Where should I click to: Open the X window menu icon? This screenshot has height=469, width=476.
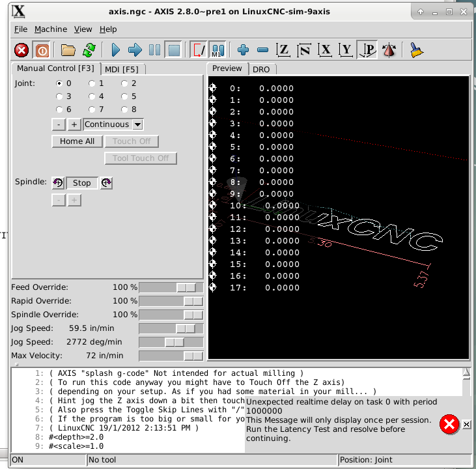click(18, 12)
